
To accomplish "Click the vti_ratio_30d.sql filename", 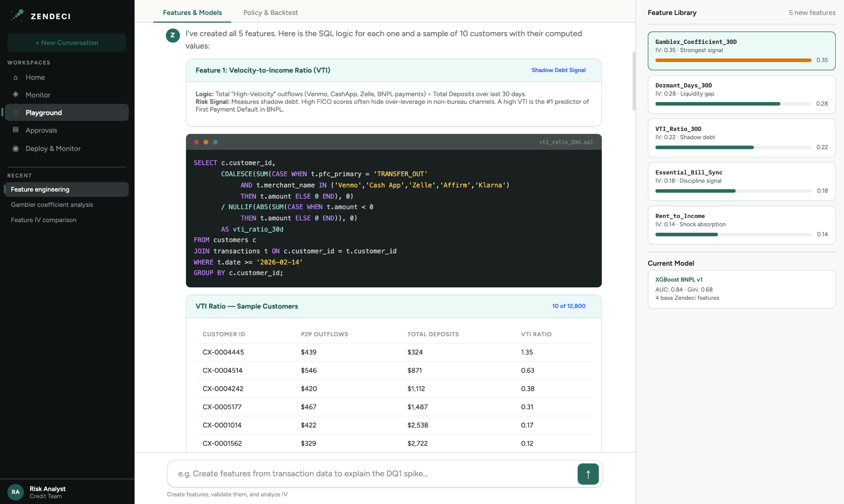I will pos(566,142).
